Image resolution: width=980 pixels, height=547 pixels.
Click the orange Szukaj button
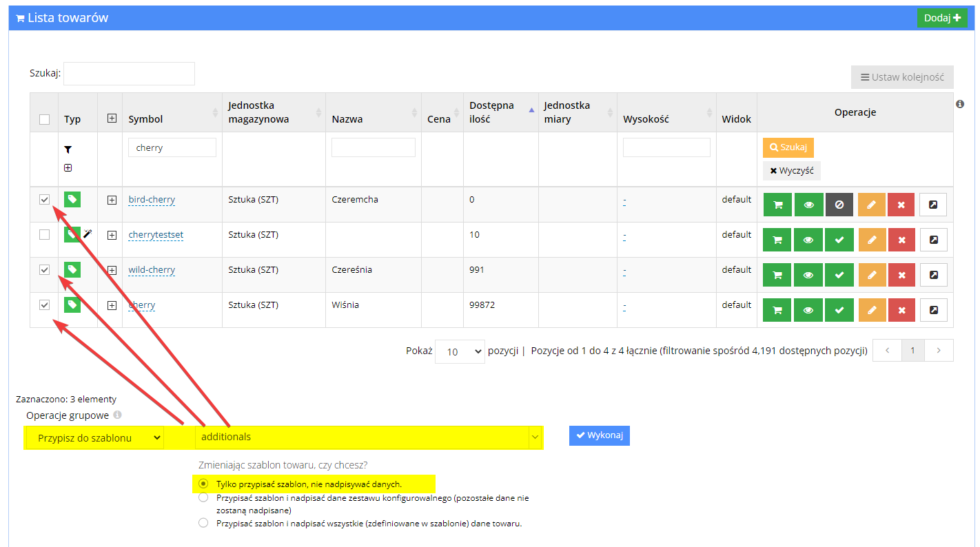pos(788,147)
